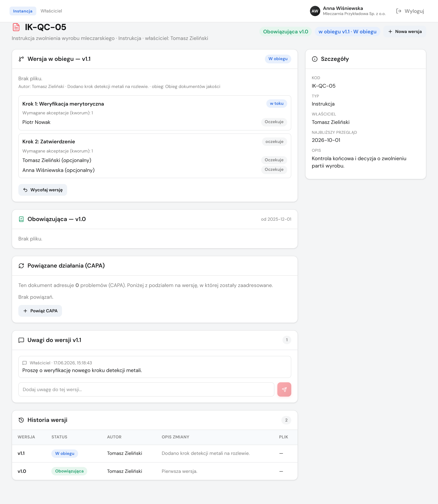Viewport: 438px width, 504px height.
Task: Click the oczekuje status of Krok 2
Action: (x=274, y=142)
